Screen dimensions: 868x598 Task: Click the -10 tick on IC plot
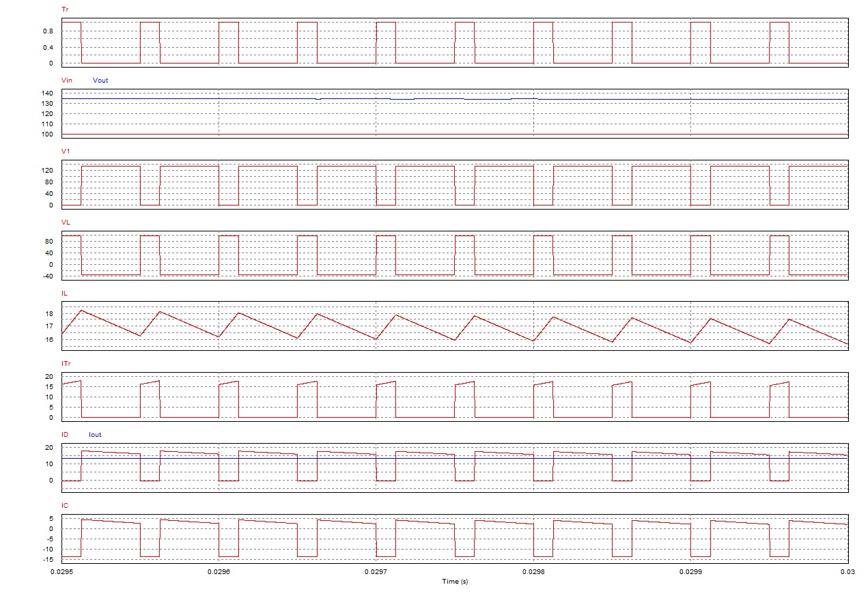pos(48,550)
